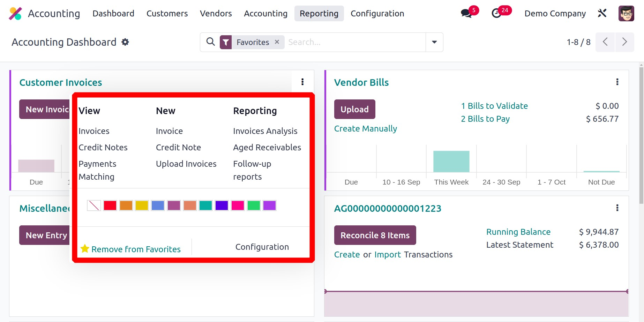Viewport: 644px width, 322px height.
Task: Open Vendor Bills three-dot menu
Action: click(617, 82)
